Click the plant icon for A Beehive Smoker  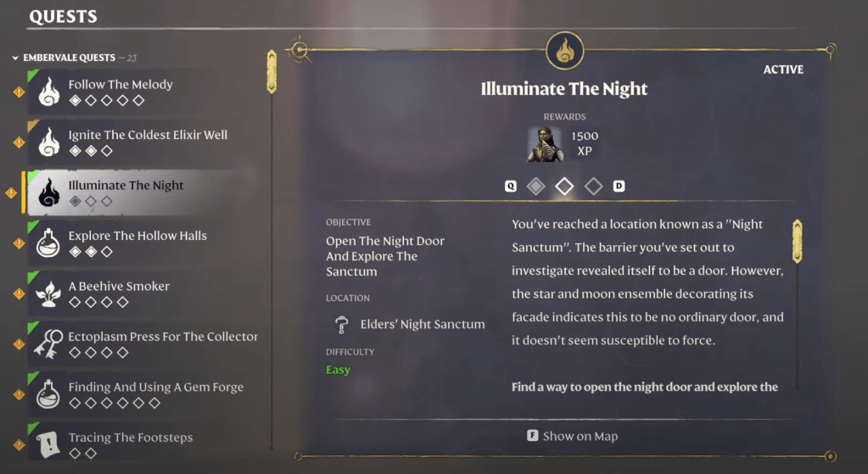[x=49, y=293]
